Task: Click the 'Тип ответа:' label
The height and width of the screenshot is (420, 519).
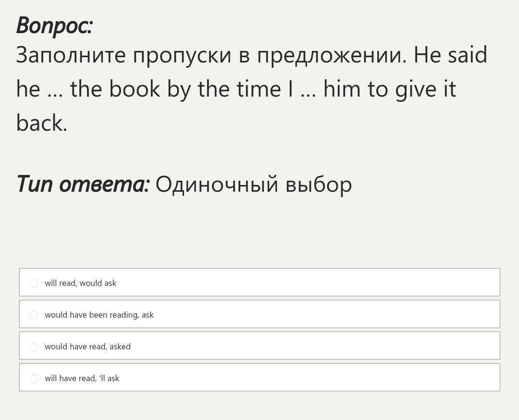Action: [83, 184]
